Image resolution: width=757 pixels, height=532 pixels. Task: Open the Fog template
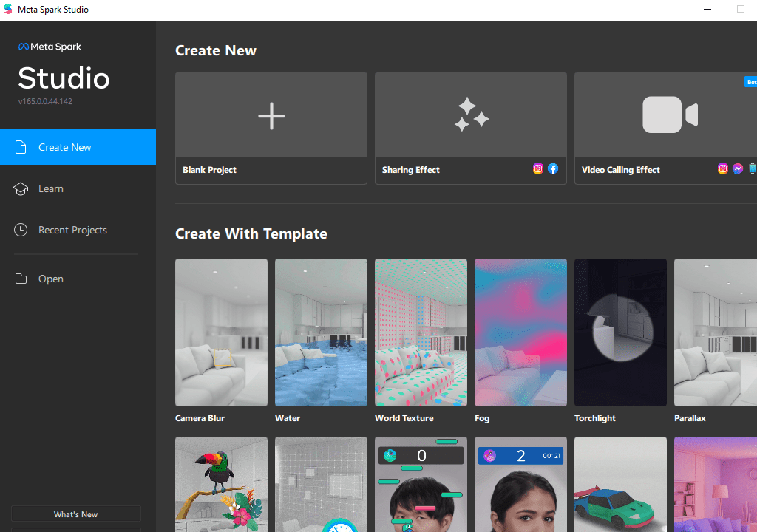click(x=520, y=332)
